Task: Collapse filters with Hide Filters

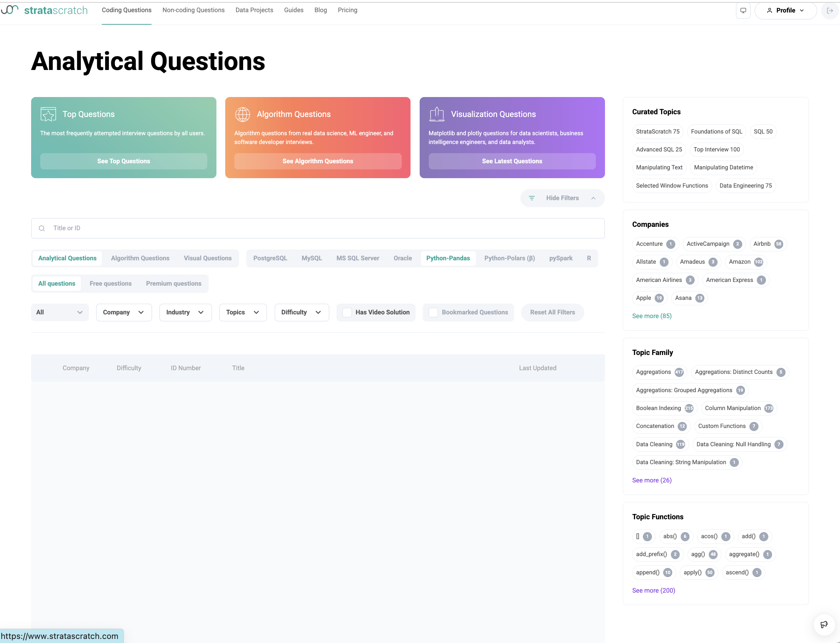Action: point(562,198)
